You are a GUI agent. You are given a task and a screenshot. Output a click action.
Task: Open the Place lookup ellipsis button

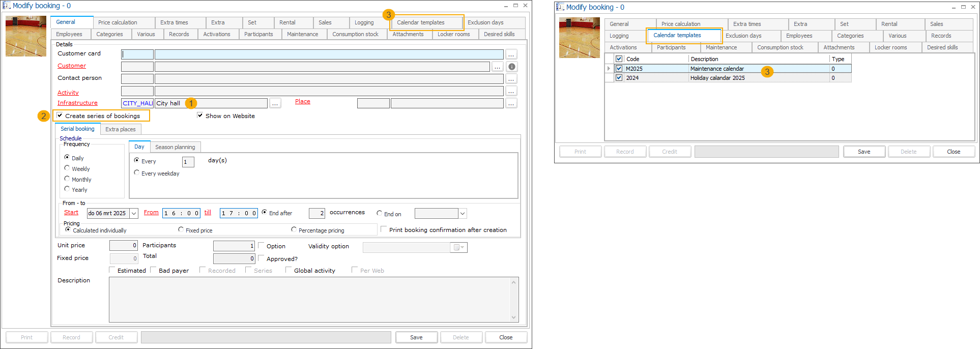tap(511, 103)
